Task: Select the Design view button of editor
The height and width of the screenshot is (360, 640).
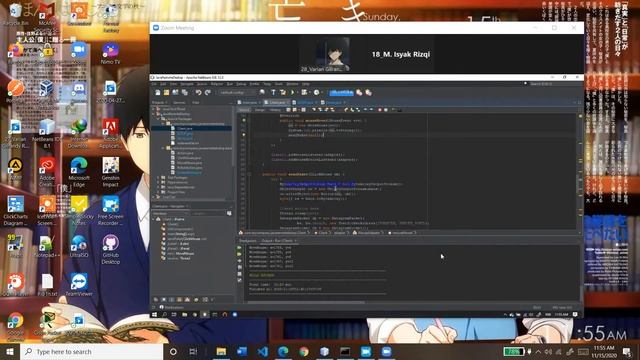Action: coord(260,110)
